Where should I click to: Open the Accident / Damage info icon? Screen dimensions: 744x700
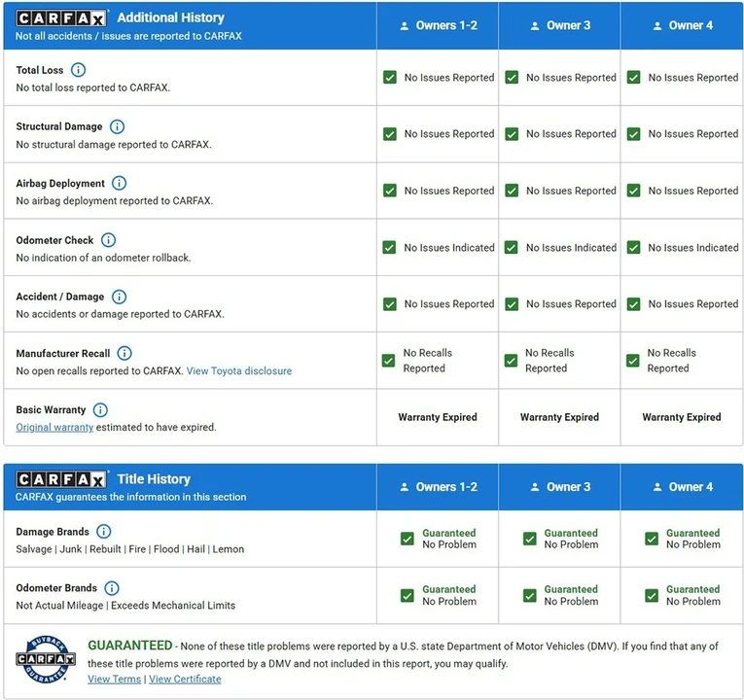coord(119,297)
